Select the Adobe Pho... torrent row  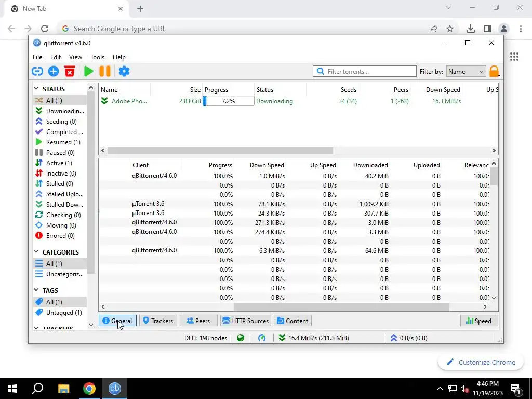point(299,101)
